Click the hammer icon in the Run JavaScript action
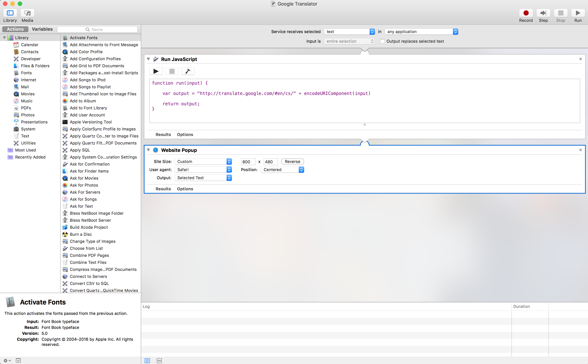The height and width of the screenshot is (364, 588). [188, 71]
